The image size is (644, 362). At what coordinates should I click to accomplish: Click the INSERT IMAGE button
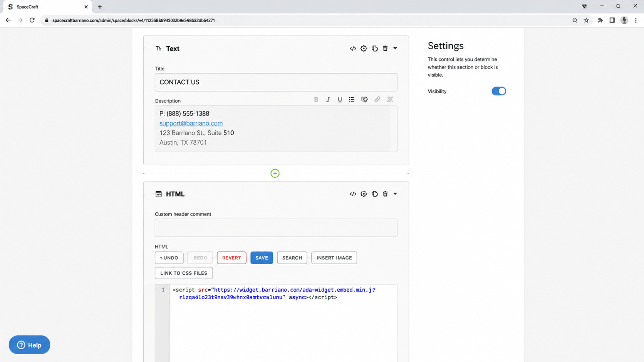pos(334,258)
